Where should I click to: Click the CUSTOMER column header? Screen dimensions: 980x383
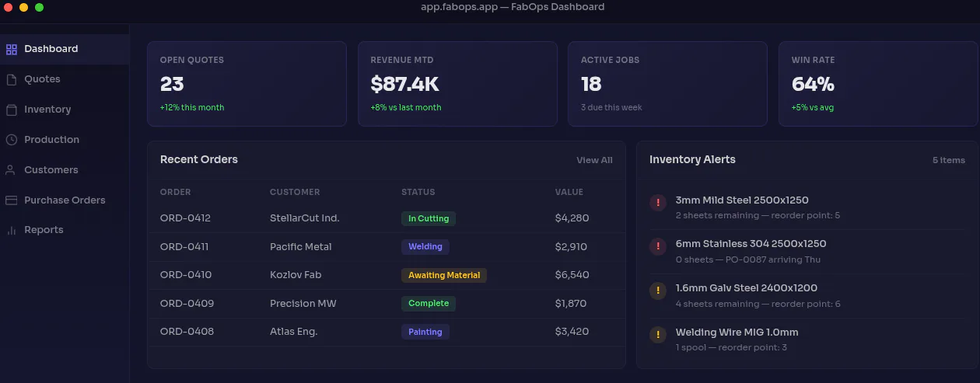295,192
